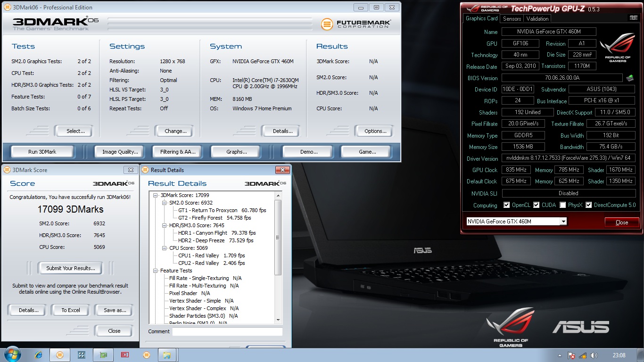Click the Result Details scrollbar thumb
644x362 pixels.
pyautogui.click(x=278, y=237)
